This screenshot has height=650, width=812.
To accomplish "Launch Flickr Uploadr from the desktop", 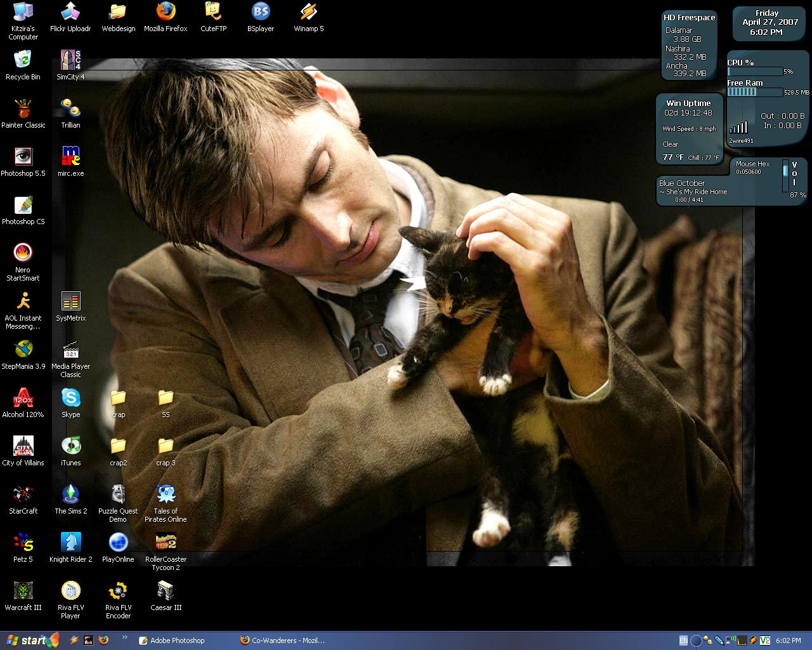I will coord(70,17).
